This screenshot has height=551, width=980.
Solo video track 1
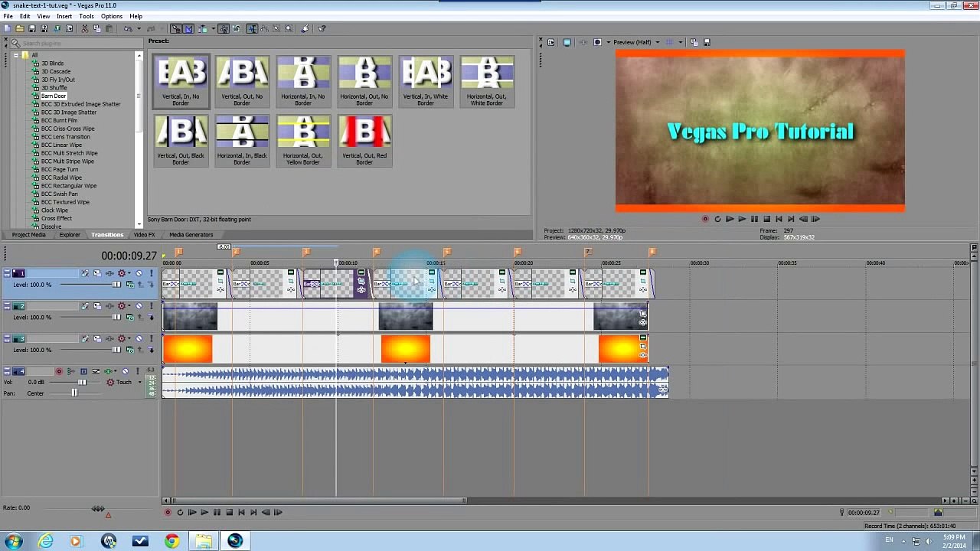point(151,273)
